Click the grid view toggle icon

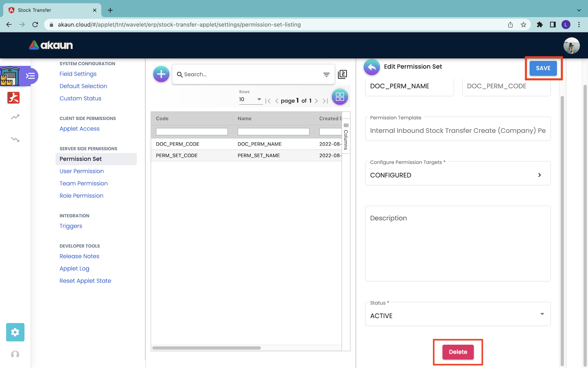point(340,97)
